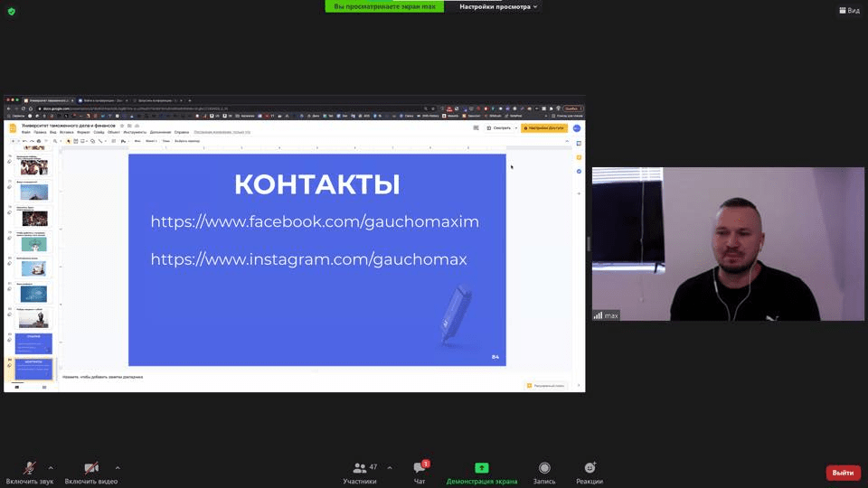Viewport: 868px width, 488px height.
Task: Select the СПАСИБО blue slide thumbnail
Action: 33,343
